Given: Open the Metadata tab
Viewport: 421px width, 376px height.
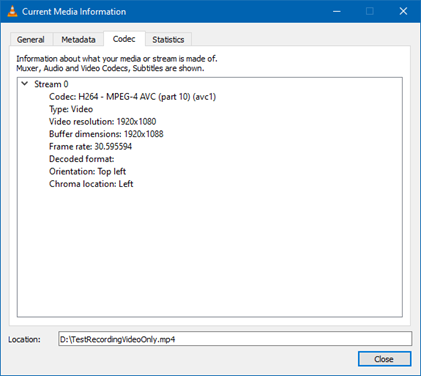Looking at the screenshot, I should click(78, 40).
